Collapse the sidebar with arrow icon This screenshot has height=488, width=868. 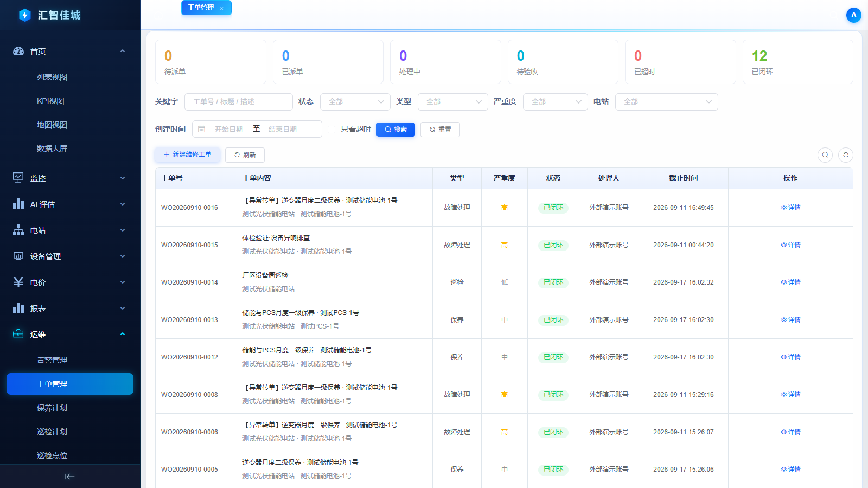[x=70, y=477]
